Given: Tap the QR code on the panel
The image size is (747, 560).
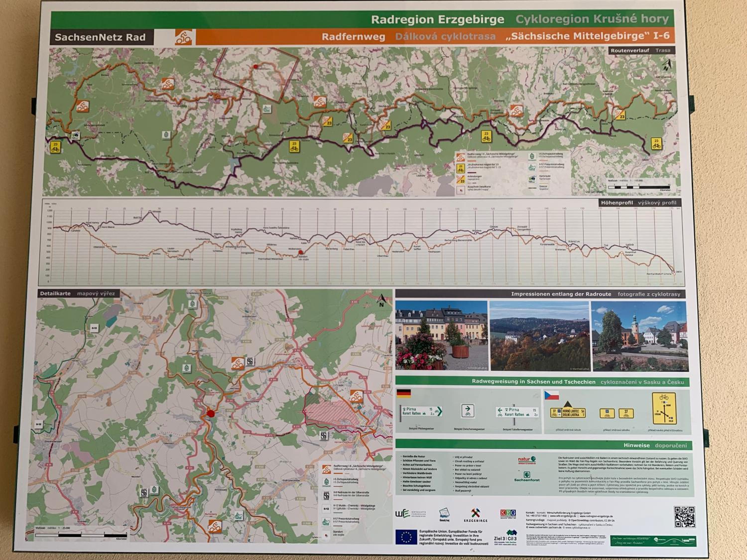Looking at the screenshot, I should pyautogui.click(x=685, y=517).
